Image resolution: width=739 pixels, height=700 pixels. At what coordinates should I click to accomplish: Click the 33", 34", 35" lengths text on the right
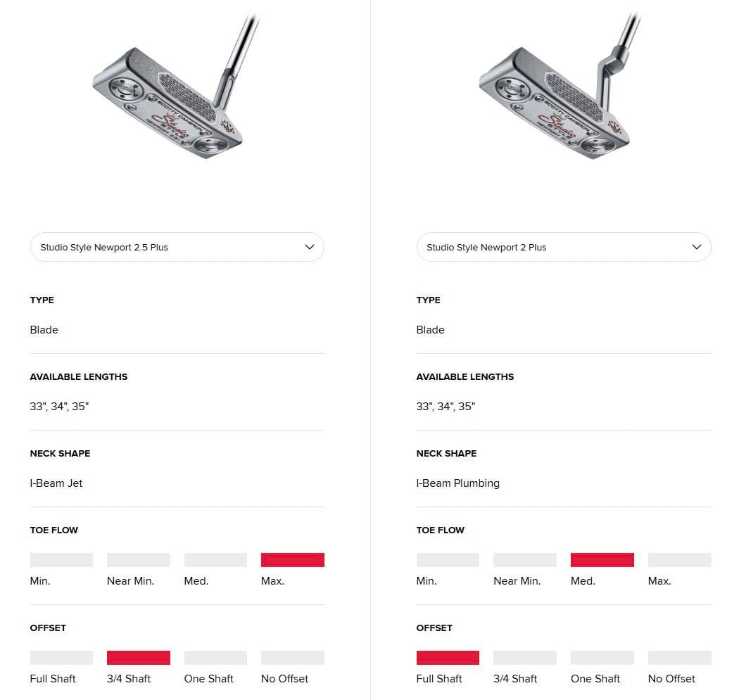tap(446, 406)
